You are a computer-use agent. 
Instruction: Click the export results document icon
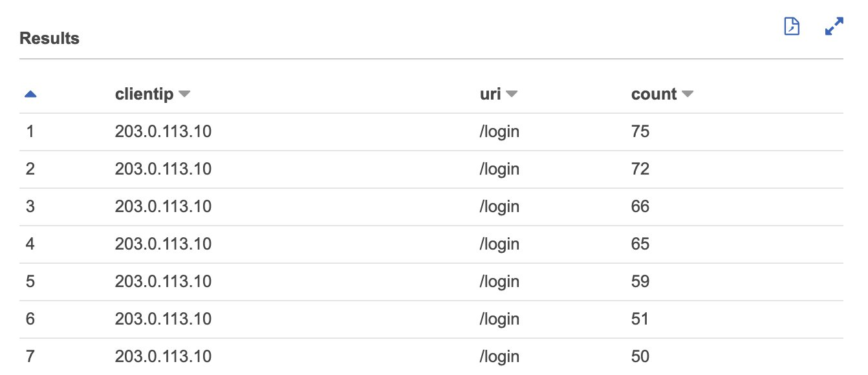pos(792,27)
